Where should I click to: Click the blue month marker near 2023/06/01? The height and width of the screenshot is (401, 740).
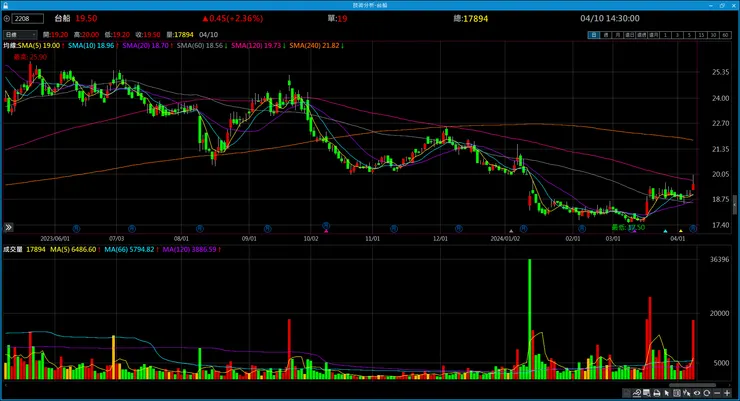tap(76, 229)
